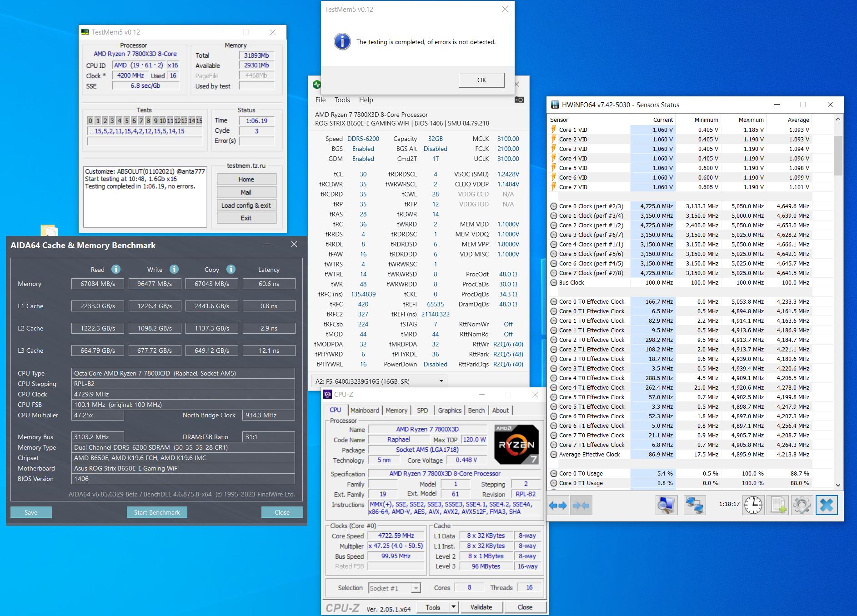
Task: Click the HWiNFO scroll down arrow
Action: tap(838, 485)
